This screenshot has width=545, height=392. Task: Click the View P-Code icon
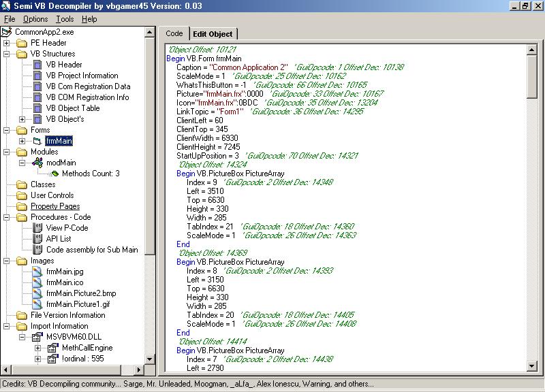[x=38, y=228]
